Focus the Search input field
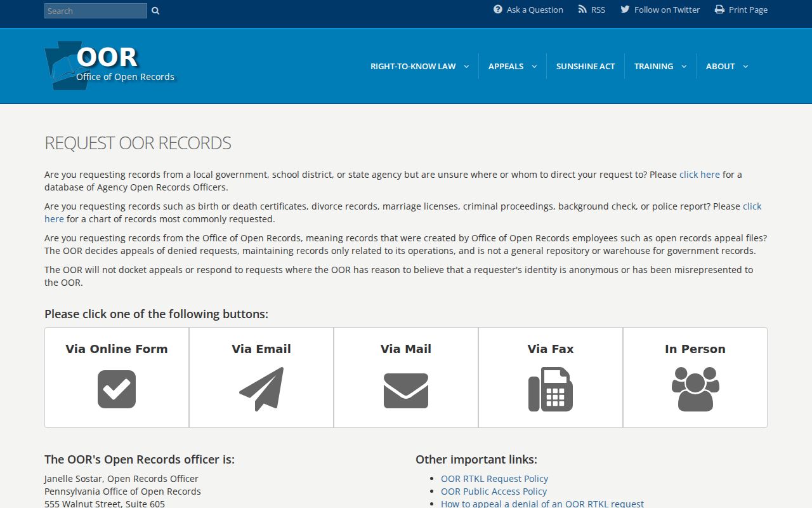The height and width of the screenshot is (508, 812). pos(96,11)
